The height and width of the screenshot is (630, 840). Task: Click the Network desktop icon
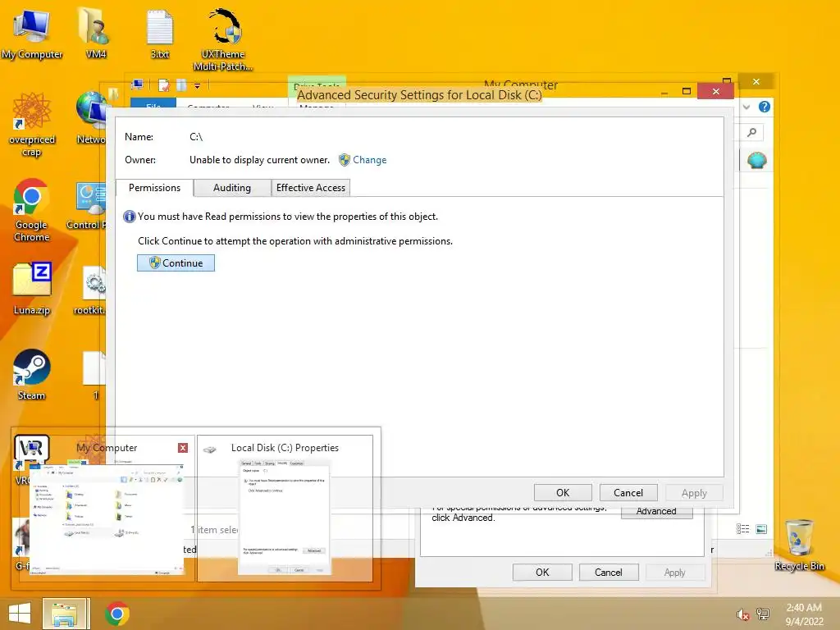point(91,118)
